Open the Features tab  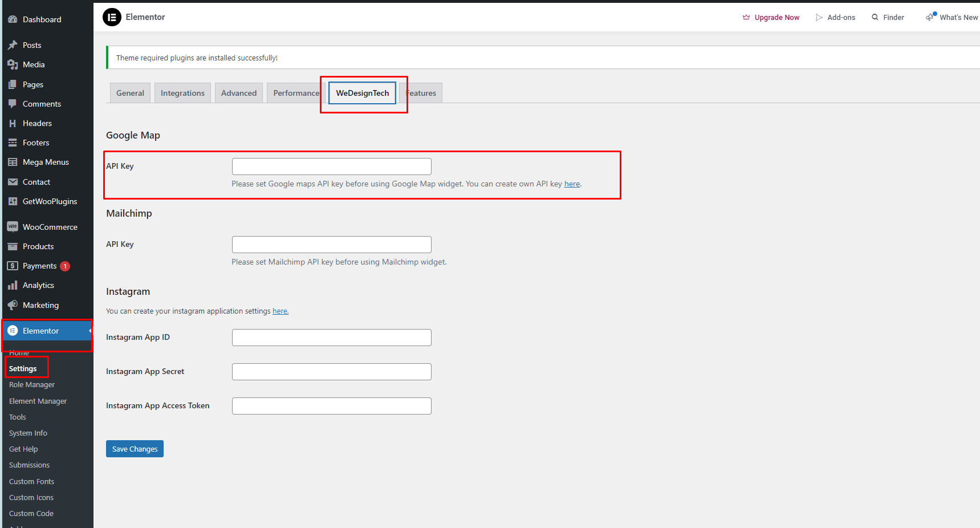pyautogui.click(x=421, y=93)
